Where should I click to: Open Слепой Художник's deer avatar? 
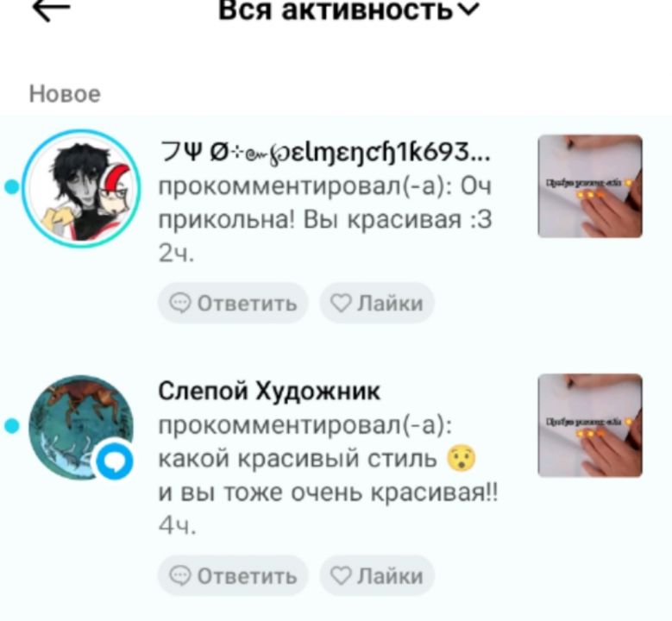tap(81, 427)
